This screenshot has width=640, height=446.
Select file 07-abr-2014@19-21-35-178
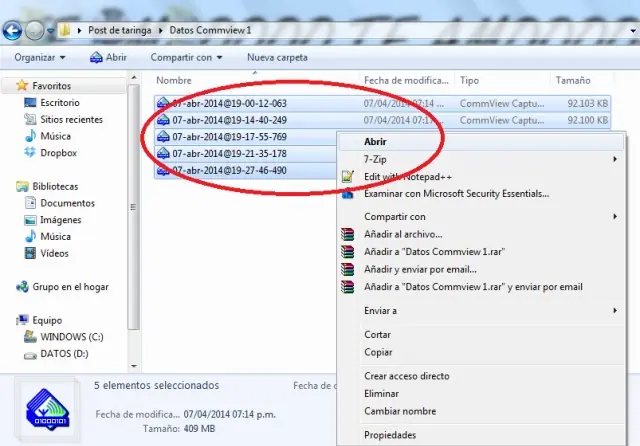click(229, 153)
